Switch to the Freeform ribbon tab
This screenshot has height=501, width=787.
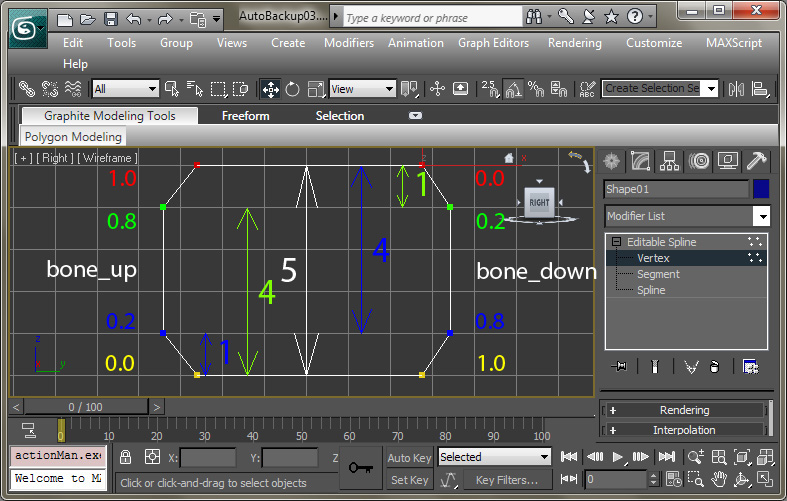coord(246,116)
